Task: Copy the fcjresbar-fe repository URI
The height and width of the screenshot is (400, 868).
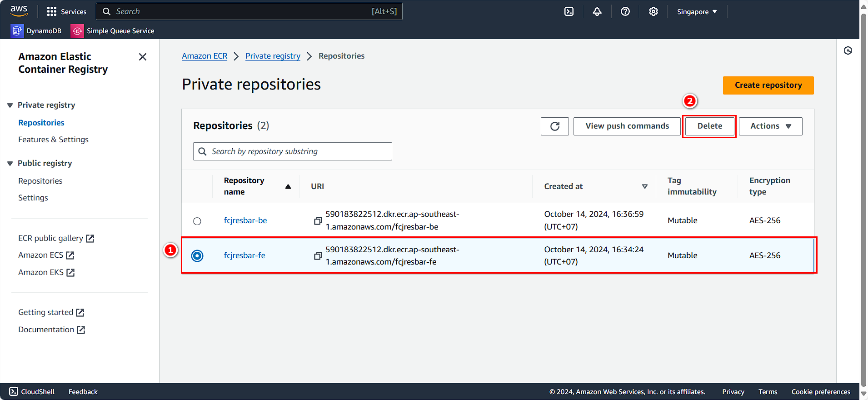Action: pos(318,256)
